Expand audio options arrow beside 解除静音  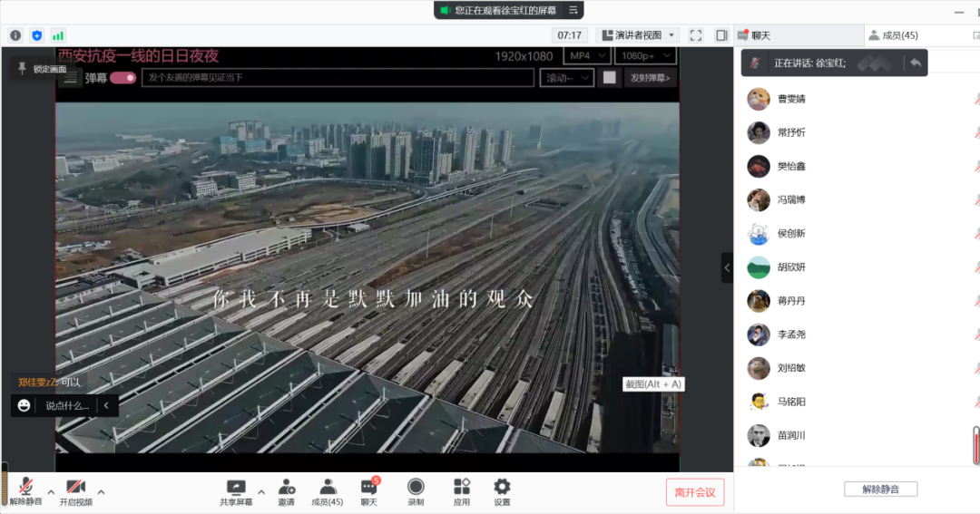51,492
